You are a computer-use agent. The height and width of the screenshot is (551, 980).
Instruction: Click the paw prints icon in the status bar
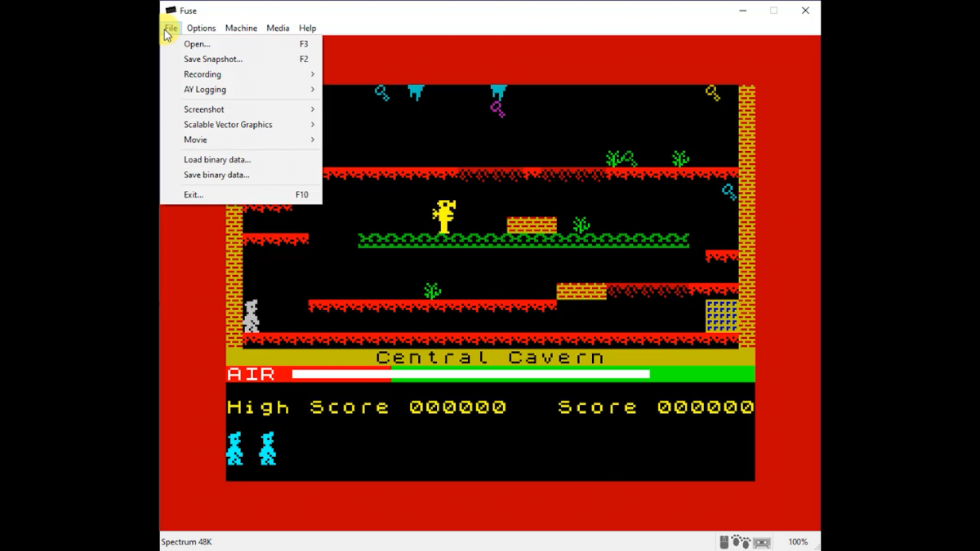click(x=741, y=541)
